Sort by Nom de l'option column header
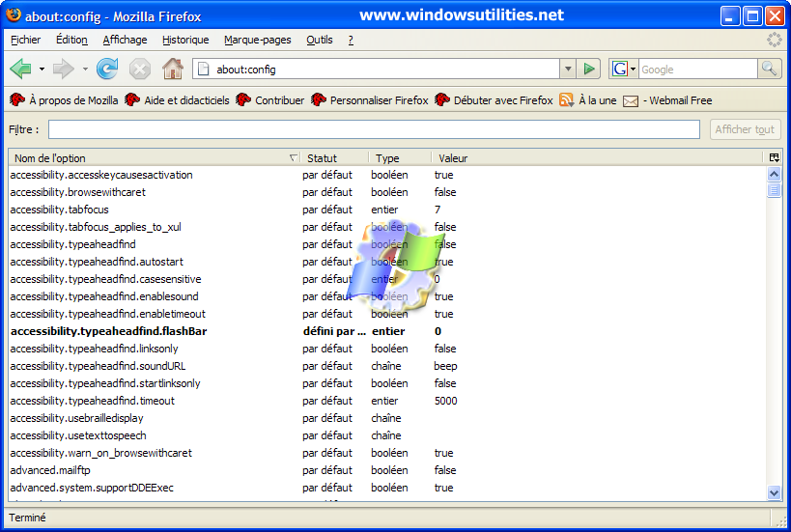 pos(154,158)
